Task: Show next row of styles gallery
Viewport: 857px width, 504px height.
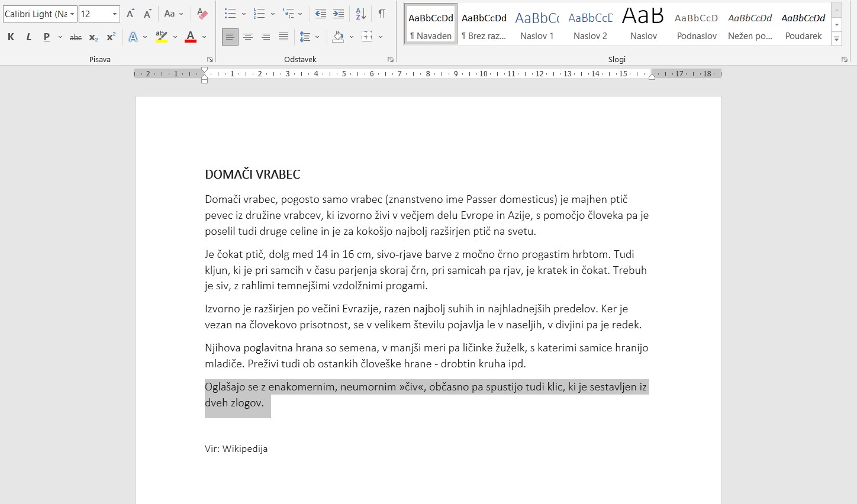Action: coord(837,25)
